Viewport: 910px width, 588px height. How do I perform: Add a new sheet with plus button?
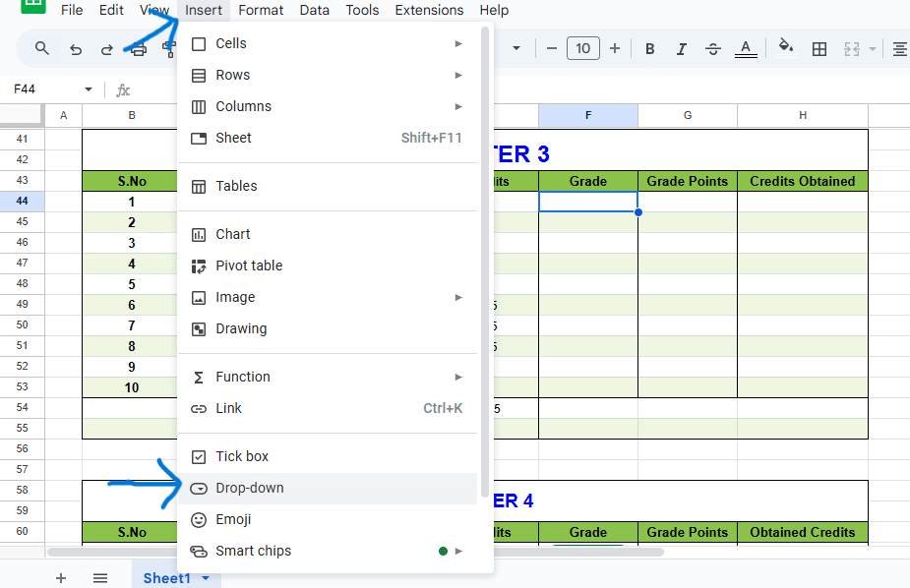click(61, 578)
